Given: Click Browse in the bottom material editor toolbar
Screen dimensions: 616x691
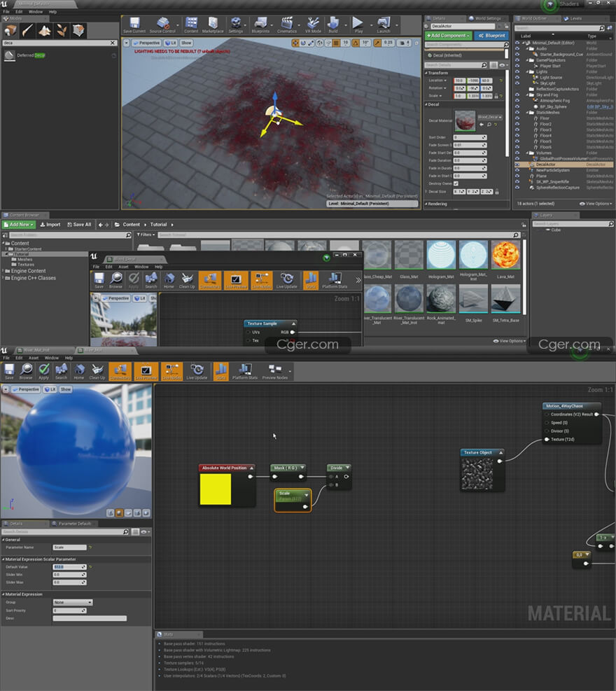Looking at the screenshot, I should point(26,372).
